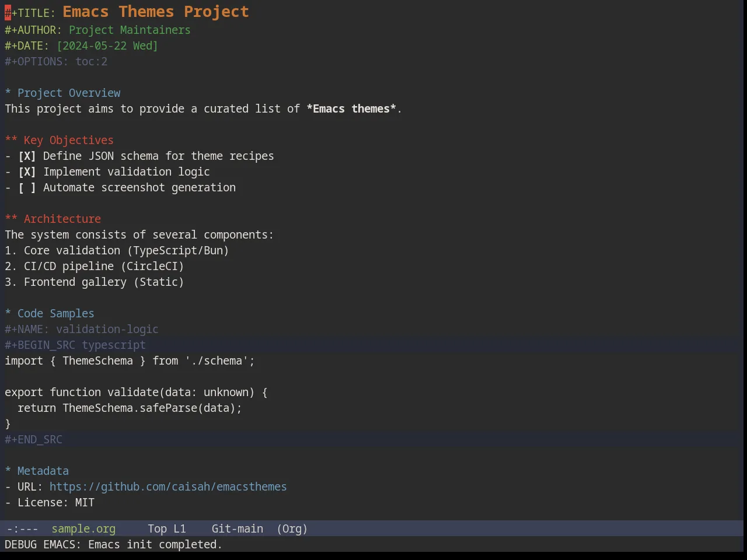Fold the Architecture subheading
Screen dimensions: 747x560
tap(53, 219)
